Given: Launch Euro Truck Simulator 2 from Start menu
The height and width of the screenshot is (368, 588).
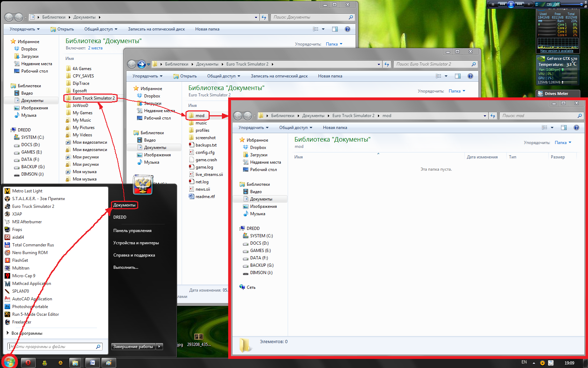Looking at the screenshot, I should [x=33, y=206].
